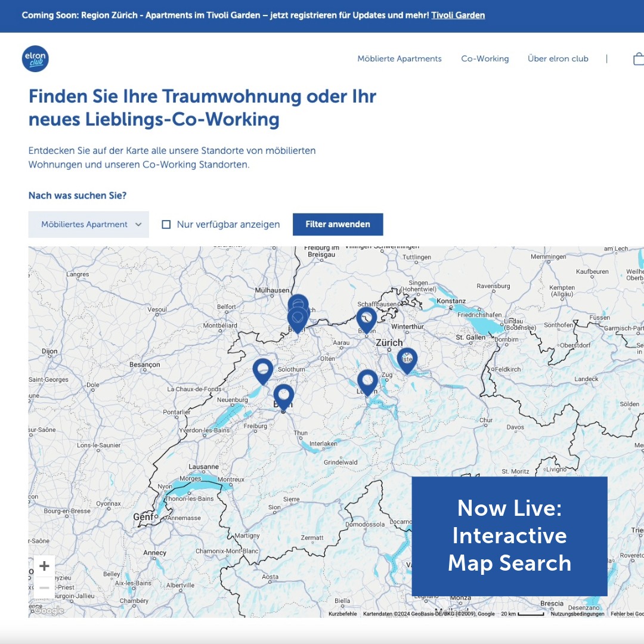644x644 pixels.
Task: Click the elron club logo
Action: 35,58
